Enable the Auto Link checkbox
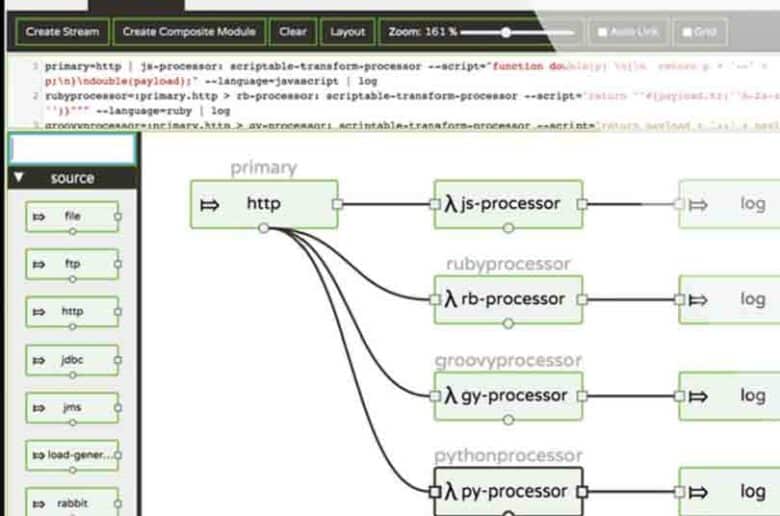The width and height of the screenshot is (780, 516). (x=602, y=32)
